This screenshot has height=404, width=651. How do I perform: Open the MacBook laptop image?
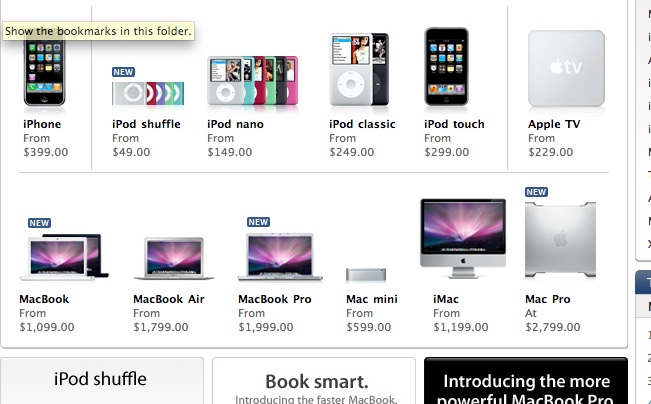64,257
